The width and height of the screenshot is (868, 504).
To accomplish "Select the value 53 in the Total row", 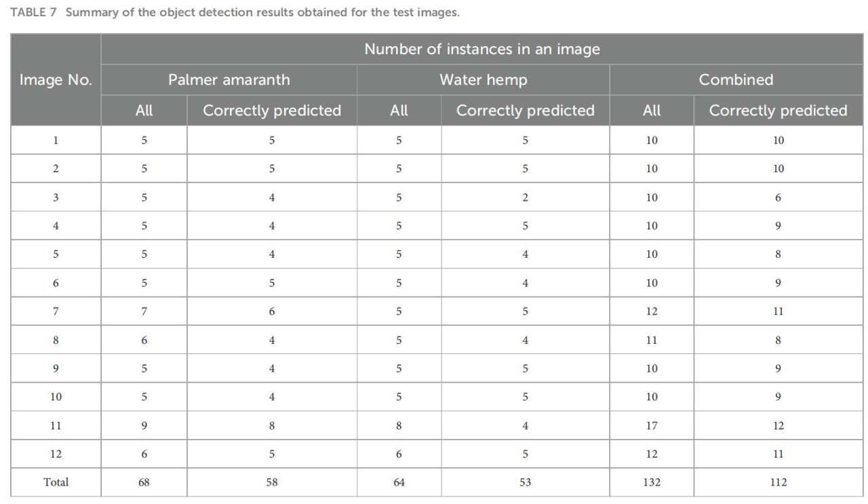I will pyautogui.click(x=525, y=482).
